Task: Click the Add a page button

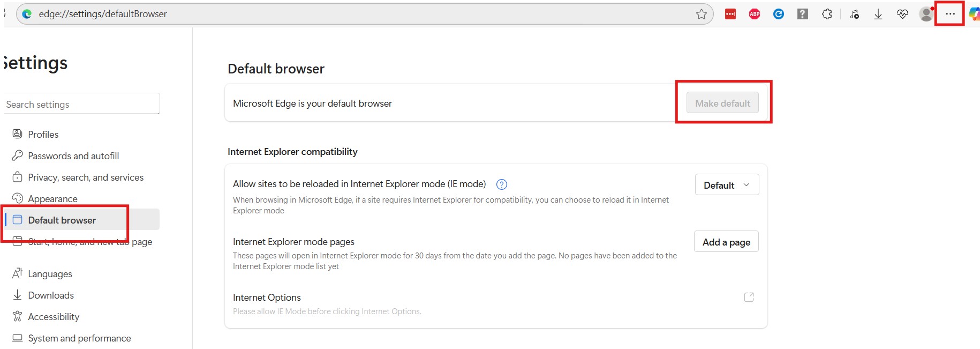Action: (x=726, y=242)
